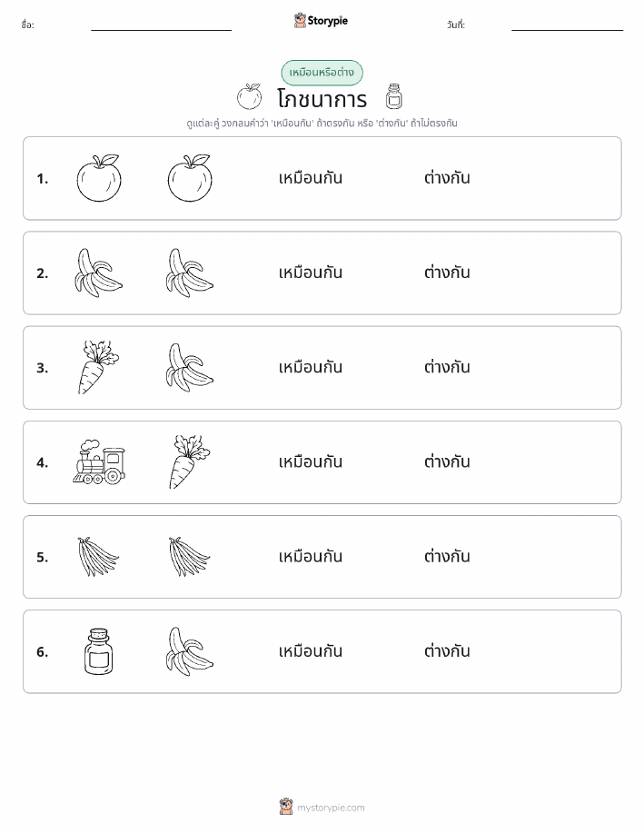Click the small apple icon beside the title
This screenshot has height=833, width=644.
pyautogui.click(x=249, y=96)
